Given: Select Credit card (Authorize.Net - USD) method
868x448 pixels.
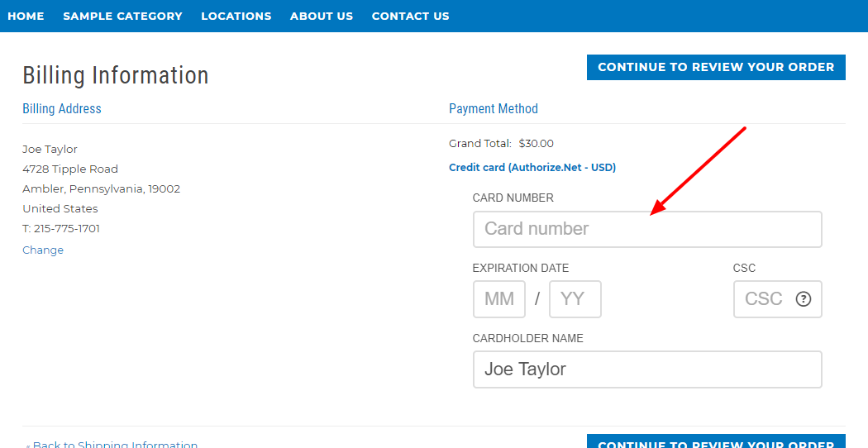Looking at the screenshot, I should (x=532, y=167).
